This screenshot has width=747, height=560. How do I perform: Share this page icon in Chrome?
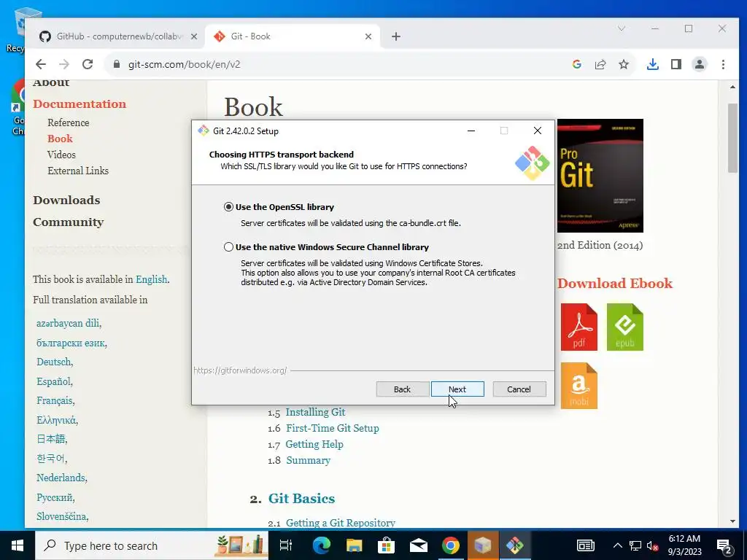[x=600, y=64]
